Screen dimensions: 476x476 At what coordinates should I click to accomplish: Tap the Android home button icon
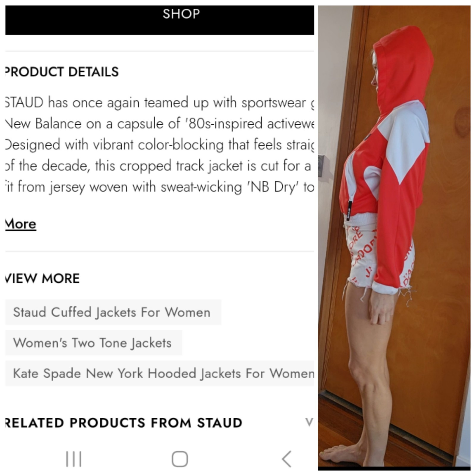coord(180,459)
